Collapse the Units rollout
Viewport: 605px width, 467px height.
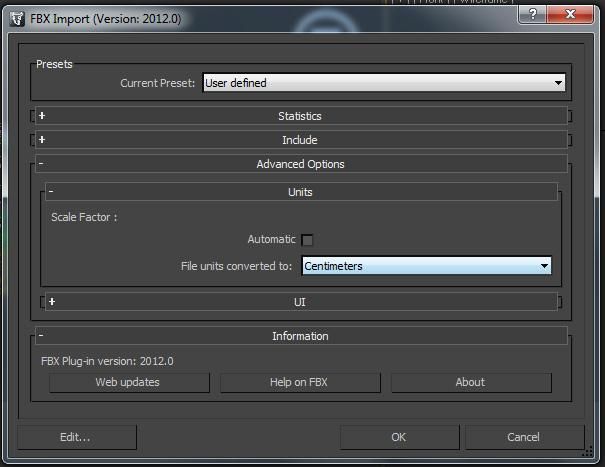(x=301, y=192)
